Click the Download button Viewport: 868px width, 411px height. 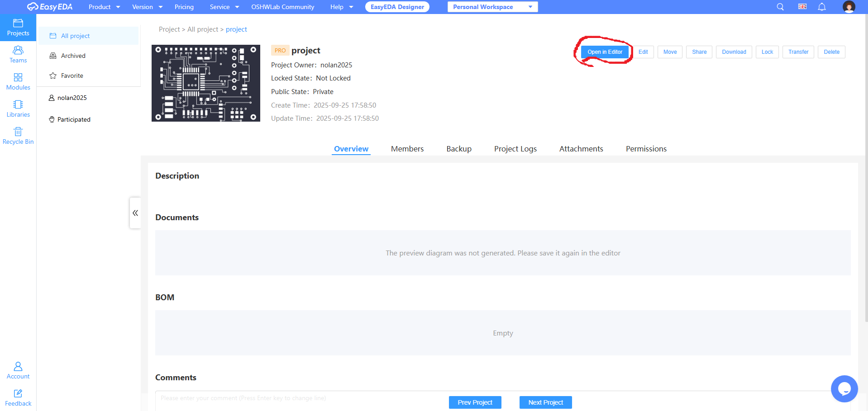tap(734, 52)
